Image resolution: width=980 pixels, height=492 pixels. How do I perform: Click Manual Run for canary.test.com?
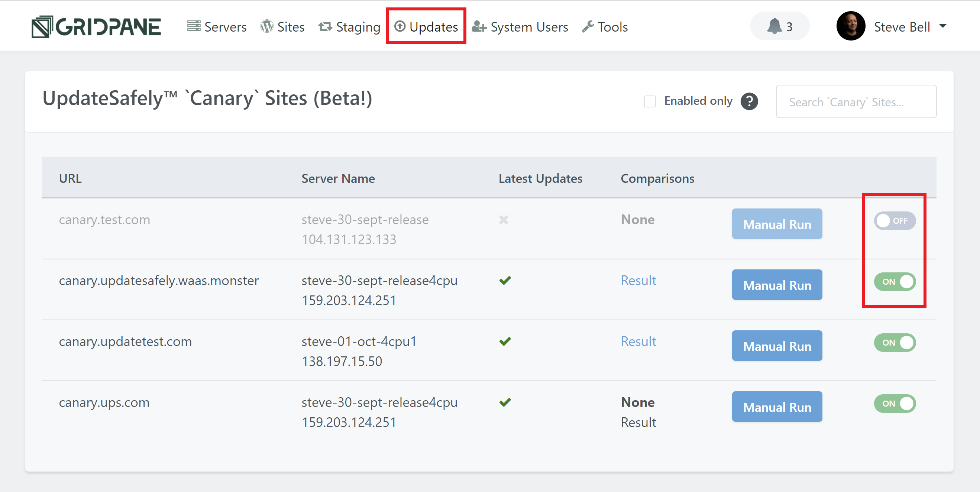(x=777, y=224)
